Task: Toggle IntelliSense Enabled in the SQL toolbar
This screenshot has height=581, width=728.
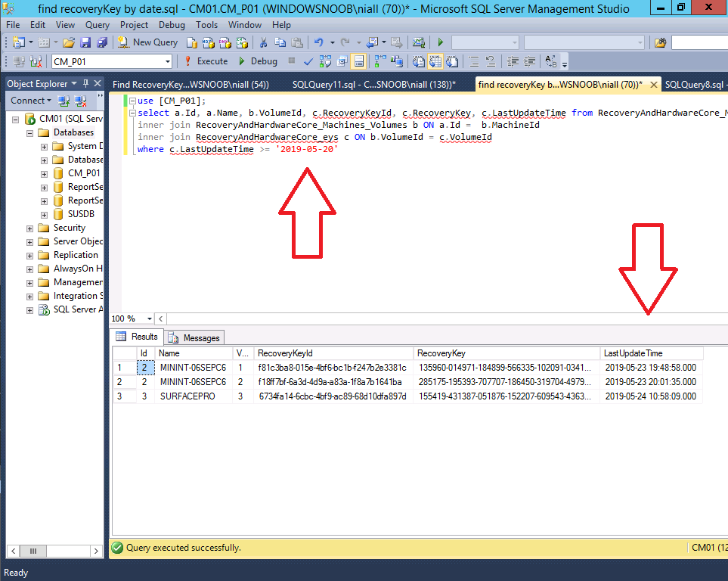Action: (359, 61)
